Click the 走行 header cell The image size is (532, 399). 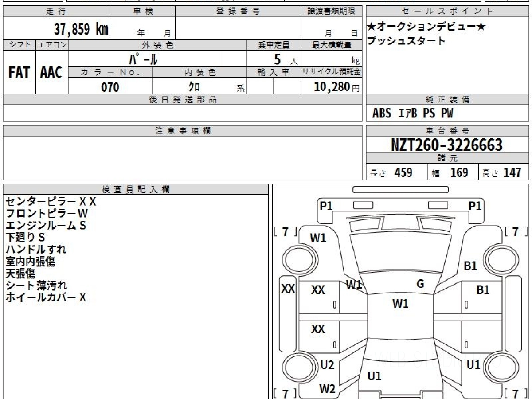pyautogui.click(x=56, y=12)
